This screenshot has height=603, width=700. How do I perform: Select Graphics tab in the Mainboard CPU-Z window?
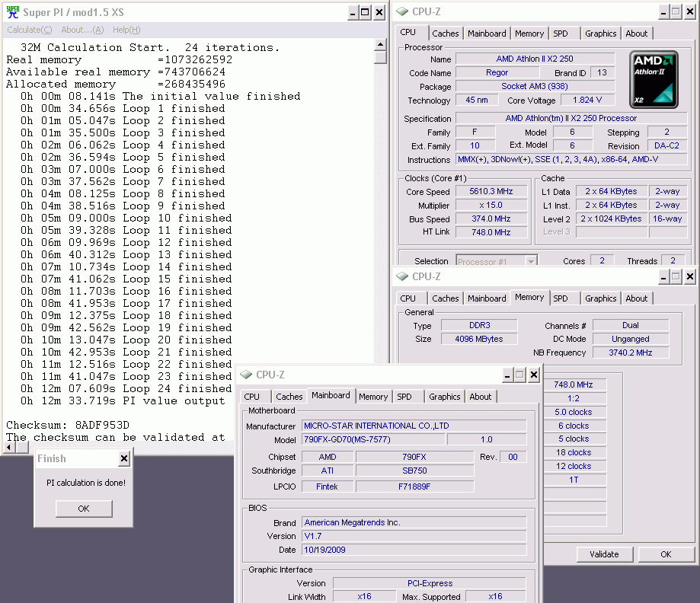(444, 397)
